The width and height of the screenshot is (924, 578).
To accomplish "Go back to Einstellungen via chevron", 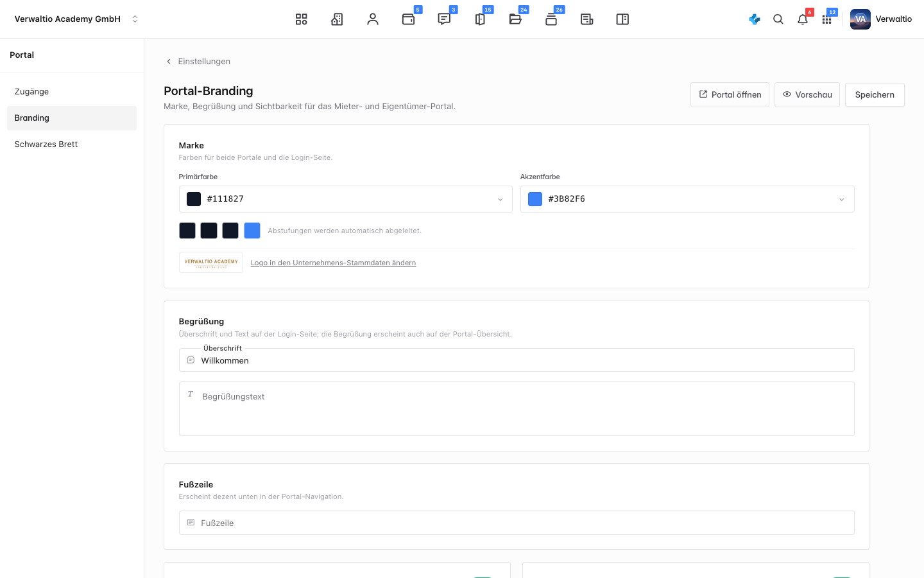I will coord(169,62).
